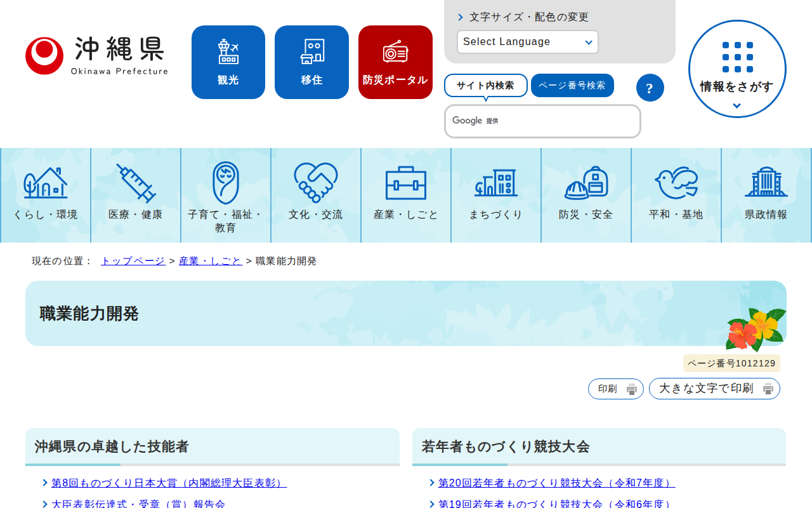Click the 印刷 (print) button
The height and width of the screenshot is (508, 812).
[x=615, y=389]
